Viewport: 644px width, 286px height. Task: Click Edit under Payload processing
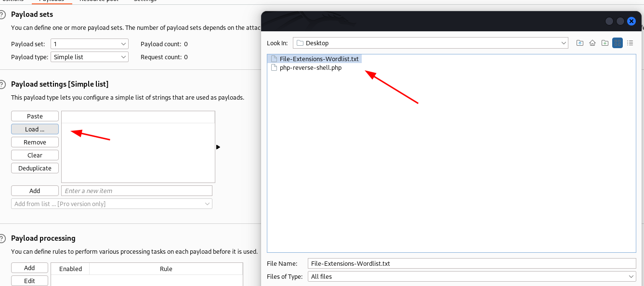point(29,281)
